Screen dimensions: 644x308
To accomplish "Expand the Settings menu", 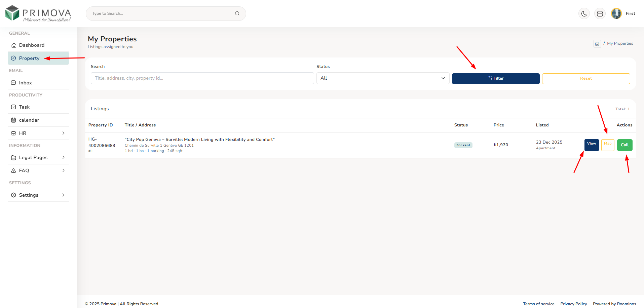I will (38, 195).
